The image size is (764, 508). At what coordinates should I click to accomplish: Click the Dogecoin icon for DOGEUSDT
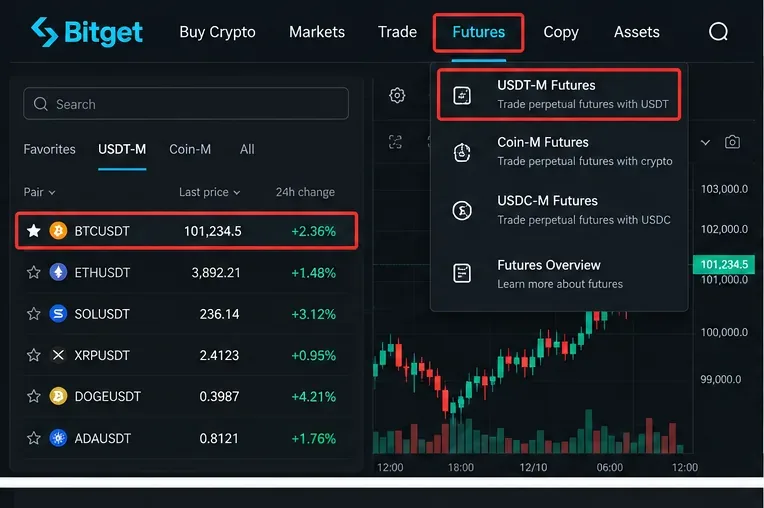pyautogui.click(x=58, y=396)
